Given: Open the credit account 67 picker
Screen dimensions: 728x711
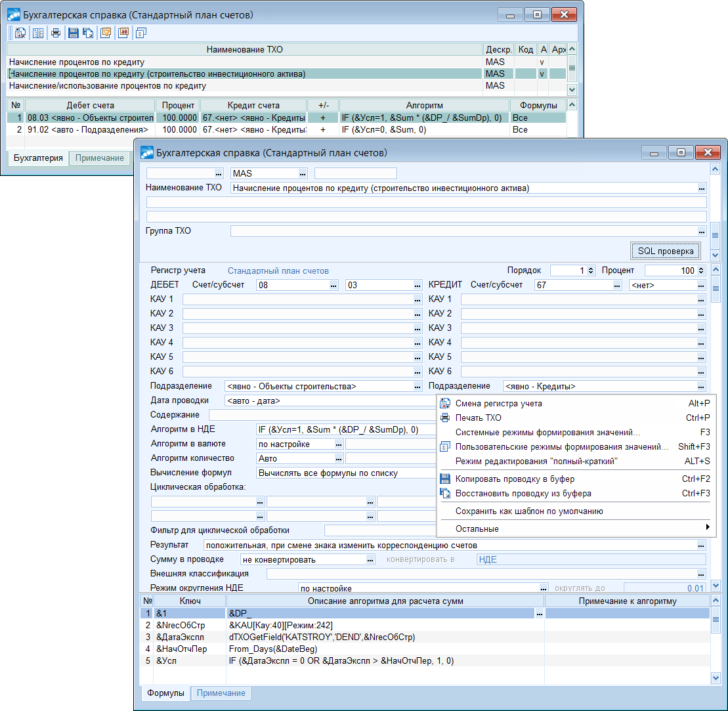Looking at the screenshot, I should (617, 286).
